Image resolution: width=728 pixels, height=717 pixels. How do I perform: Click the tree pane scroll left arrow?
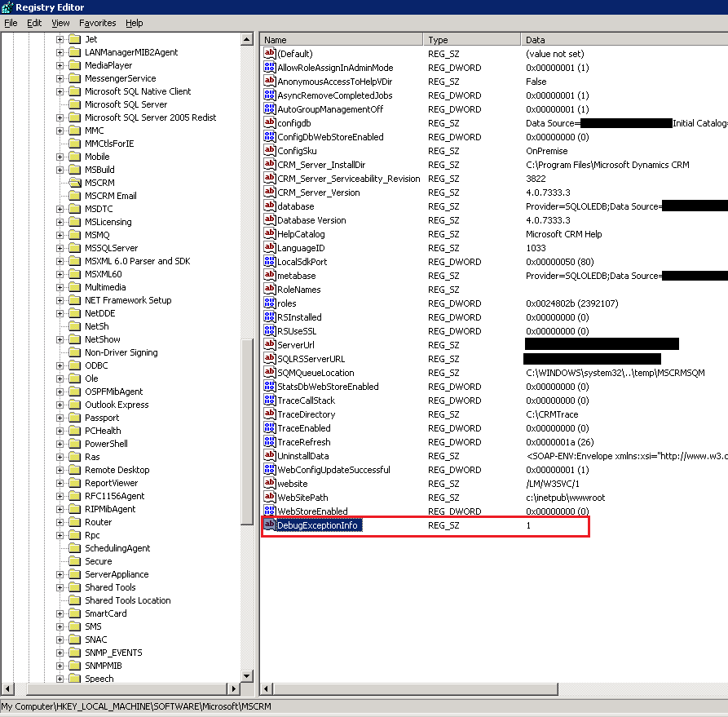(7, 688)
